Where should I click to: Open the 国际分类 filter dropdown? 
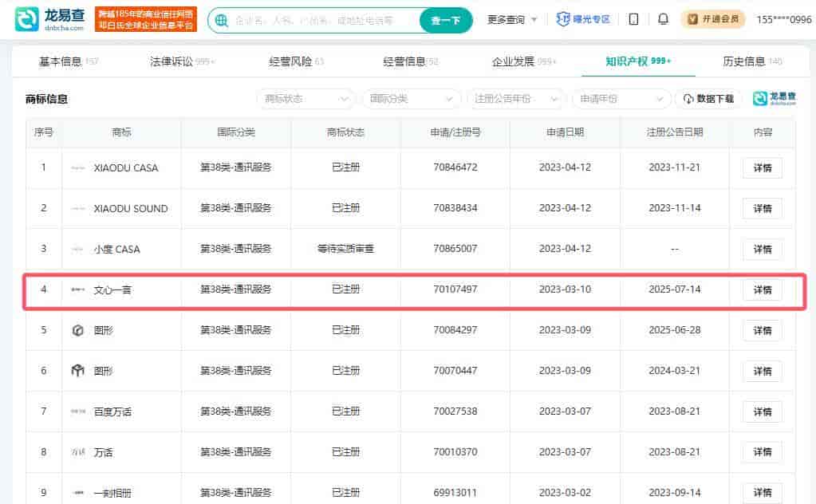click(x=411, y=99)
